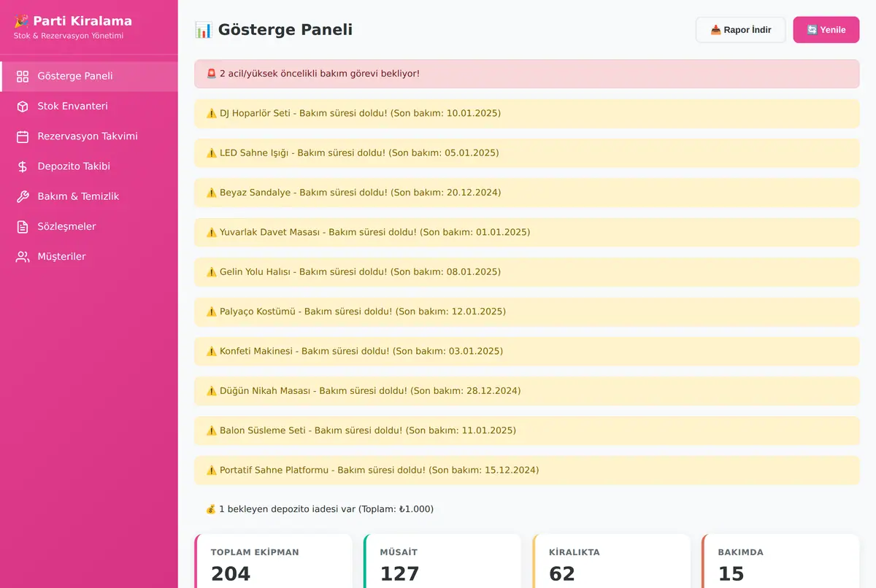The height and width of the screenshot is (588, 876).
Task: Open the Stok Envanteri menu item
Action: point(89,107)
